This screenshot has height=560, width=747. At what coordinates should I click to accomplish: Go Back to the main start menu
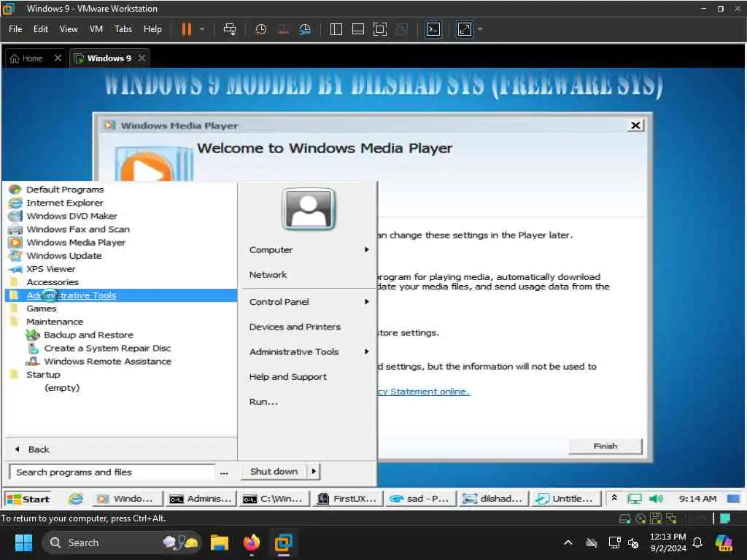(x=34, y=449)
